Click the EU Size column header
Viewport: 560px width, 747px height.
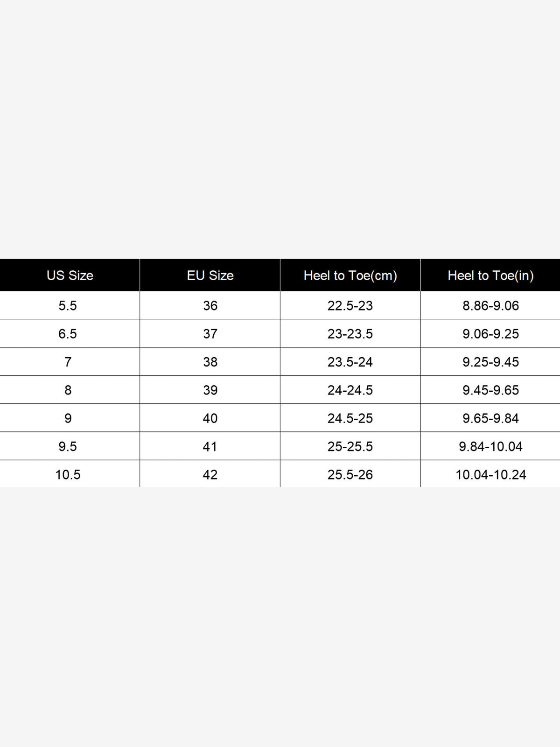coord(210,275)
